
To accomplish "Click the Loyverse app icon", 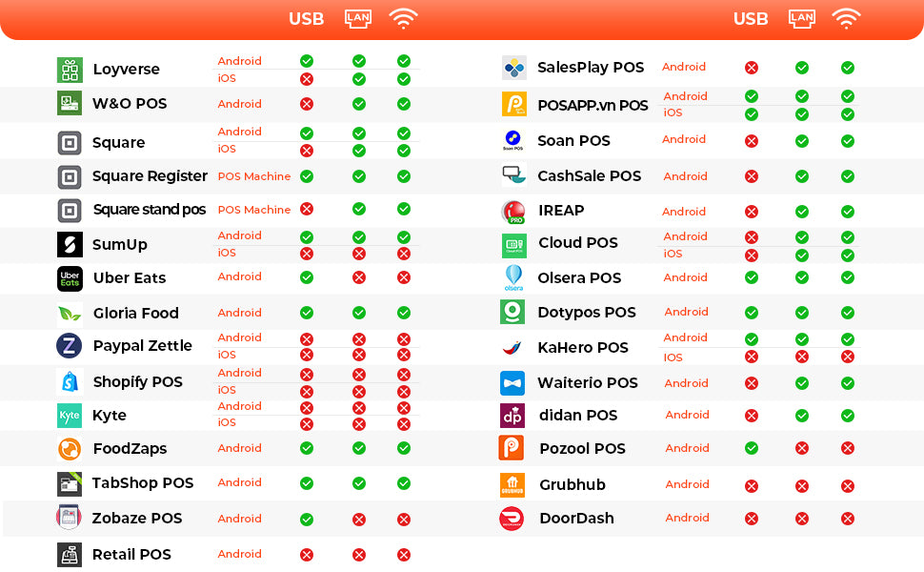I will pos(70,70).
